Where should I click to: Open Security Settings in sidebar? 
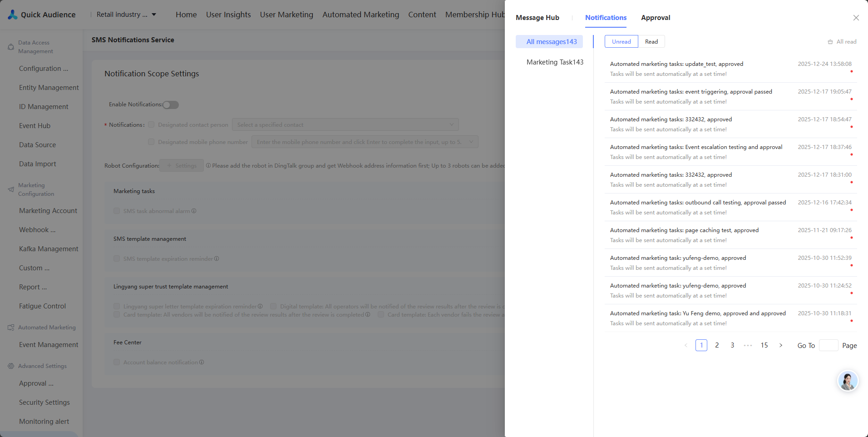coord(44,402)
